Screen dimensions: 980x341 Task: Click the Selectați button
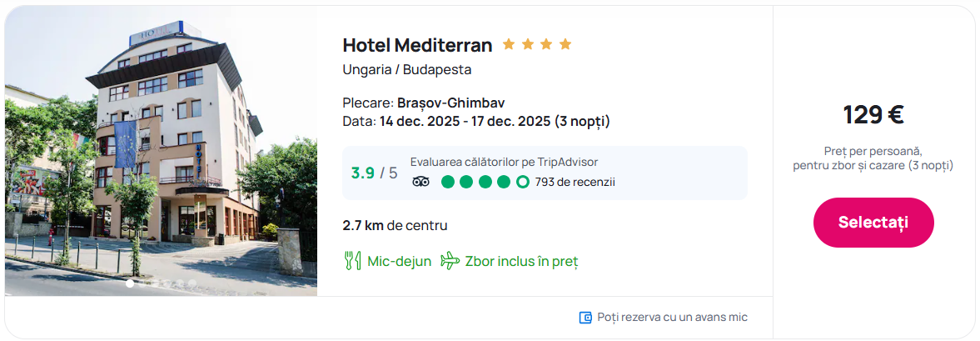click(x=873, y=223)
